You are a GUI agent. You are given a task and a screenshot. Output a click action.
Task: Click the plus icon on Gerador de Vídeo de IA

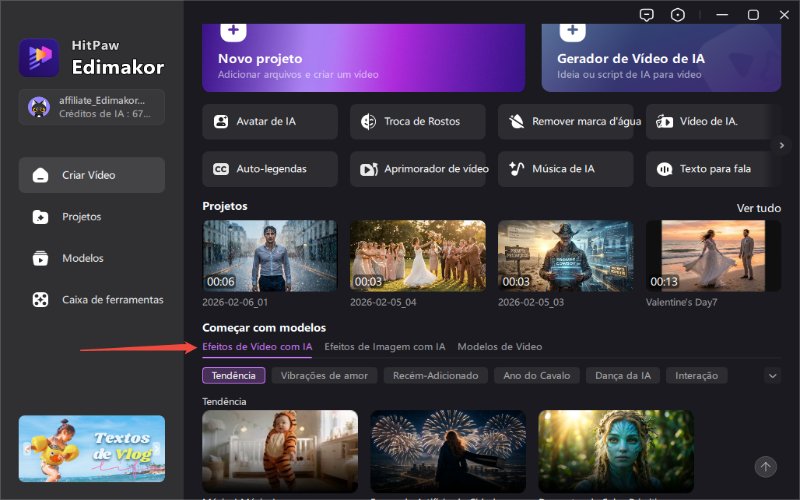coord(572,30)
